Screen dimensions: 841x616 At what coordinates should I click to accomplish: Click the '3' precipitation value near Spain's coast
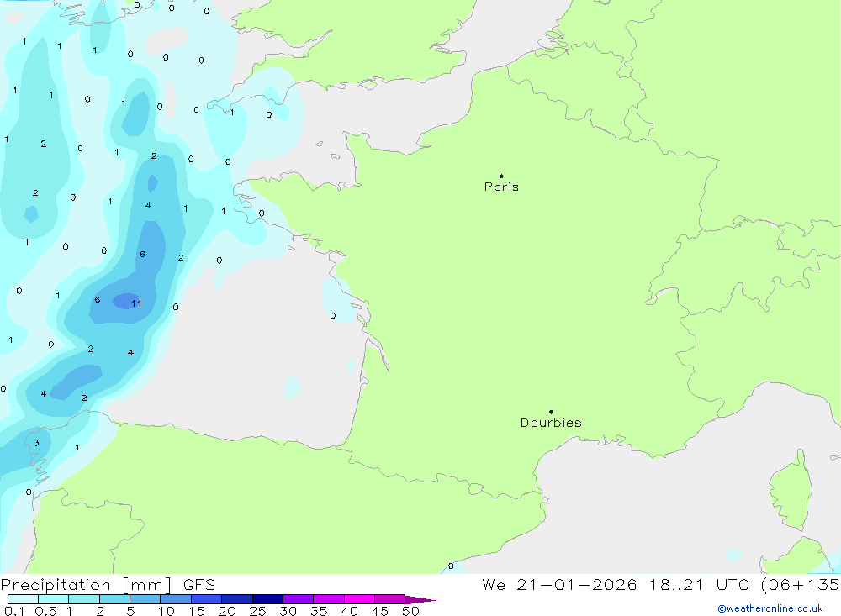click(x=36, y=443)
